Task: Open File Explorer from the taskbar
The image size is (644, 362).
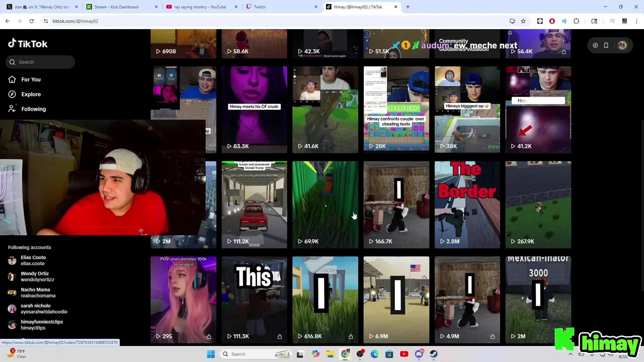Action: (330, 354)
